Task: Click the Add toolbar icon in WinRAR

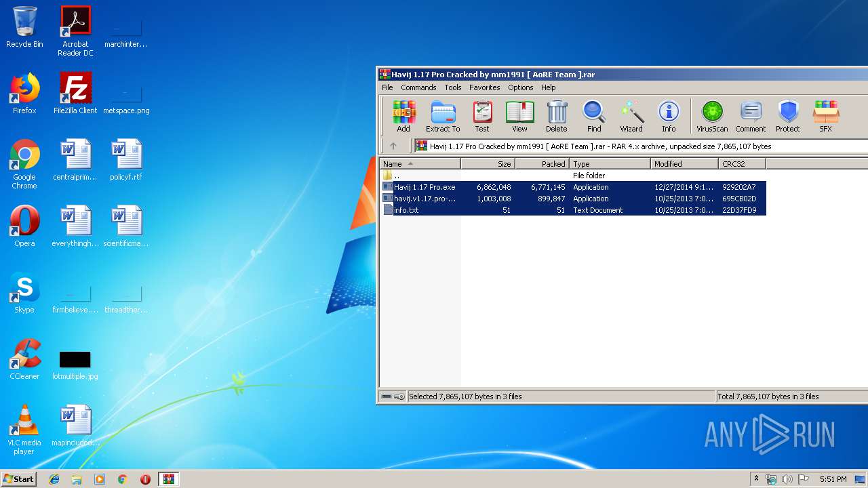Action: pyautogui.click(x=403, y=116)
